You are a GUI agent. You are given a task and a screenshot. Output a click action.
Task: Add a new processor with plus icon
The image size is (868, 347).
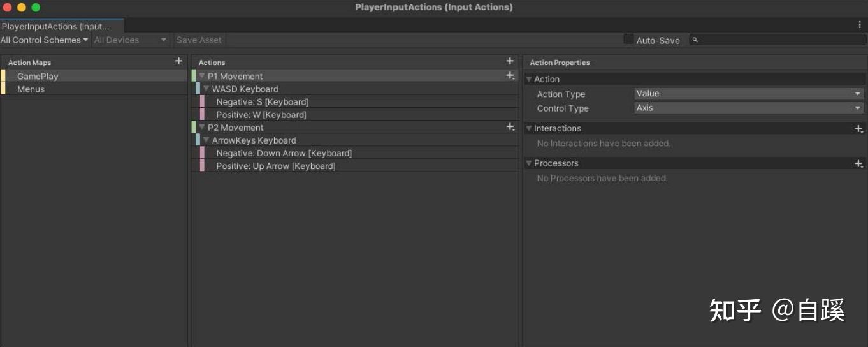[x=858, y=163]
